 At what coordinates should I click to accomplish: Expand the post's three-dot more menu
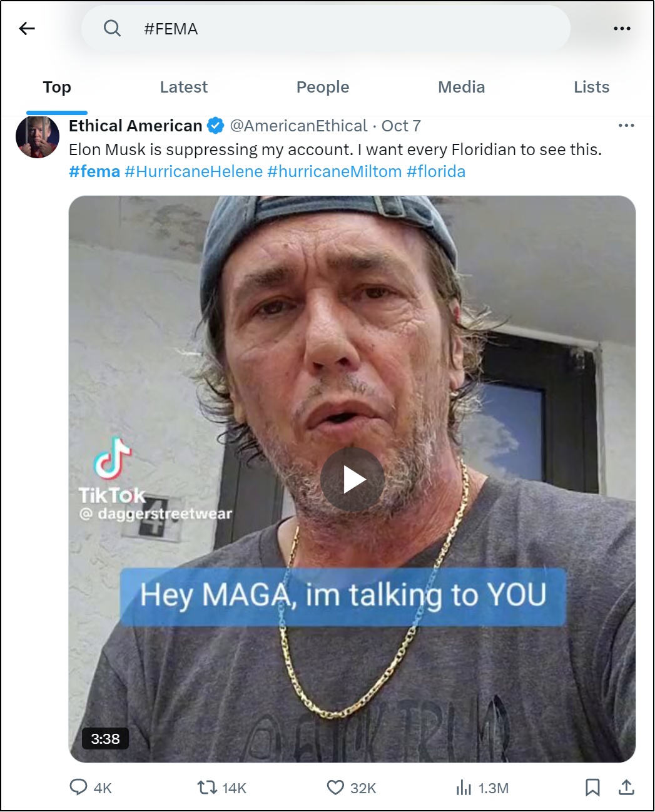626,126
